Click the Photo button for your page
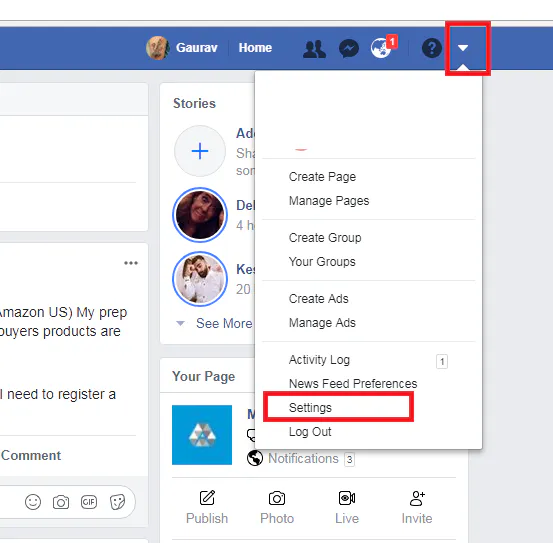The image size is (553, 543). click(x=277, y=507)
